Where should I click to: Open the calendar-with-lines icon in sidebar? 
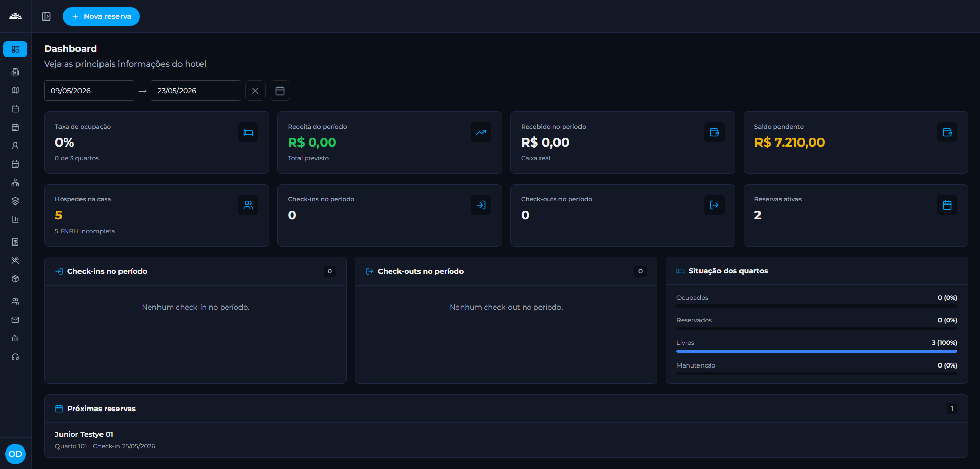[x=15, y=127]
